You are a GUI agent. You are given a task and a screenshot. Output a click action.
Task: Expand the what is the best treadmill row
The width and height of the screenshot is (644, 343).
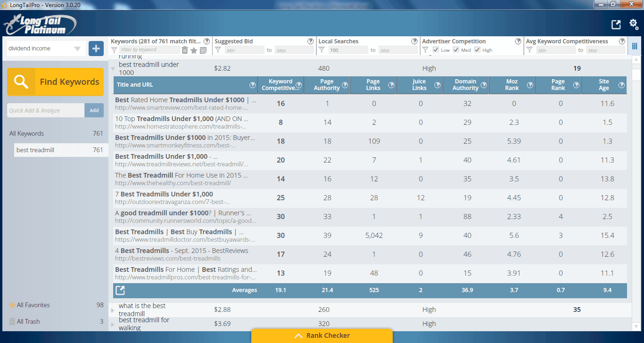(112, 310)
